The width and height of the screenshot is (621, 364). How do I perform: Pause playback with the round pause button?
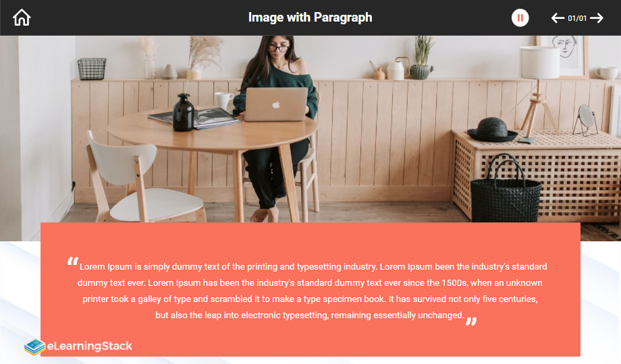(x=520, y=18)
